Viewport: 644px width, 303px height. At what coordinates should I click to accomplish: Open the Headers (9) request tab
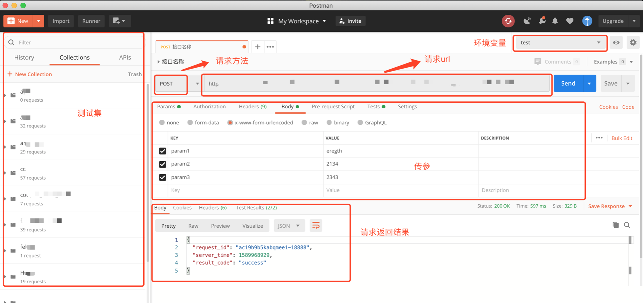253,106
